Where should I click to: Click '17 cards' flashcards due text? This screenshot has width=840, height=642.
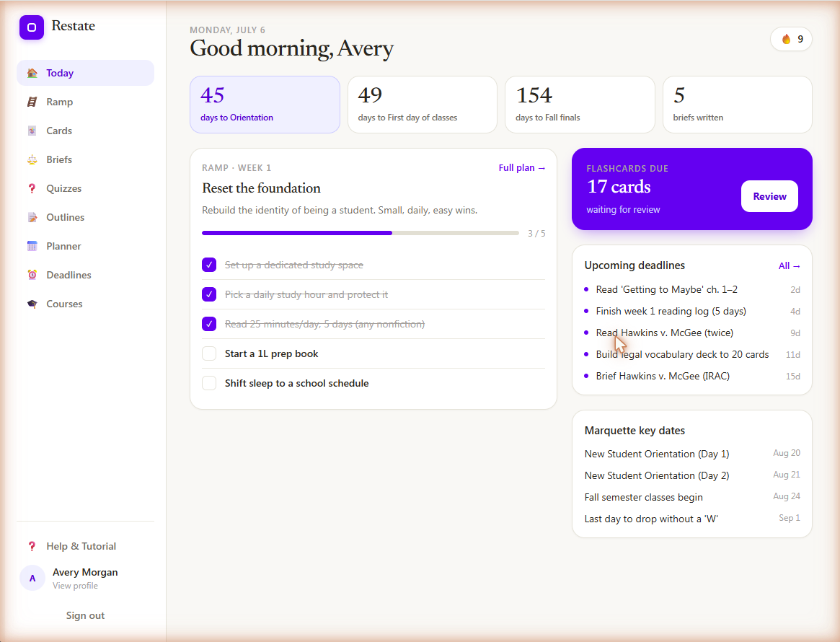pyautogui.click(x=619, y=187)
